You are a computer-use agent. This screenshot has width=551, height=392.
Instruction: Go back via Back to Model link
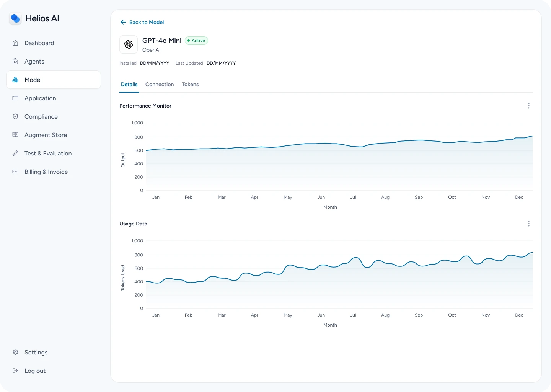142,22
